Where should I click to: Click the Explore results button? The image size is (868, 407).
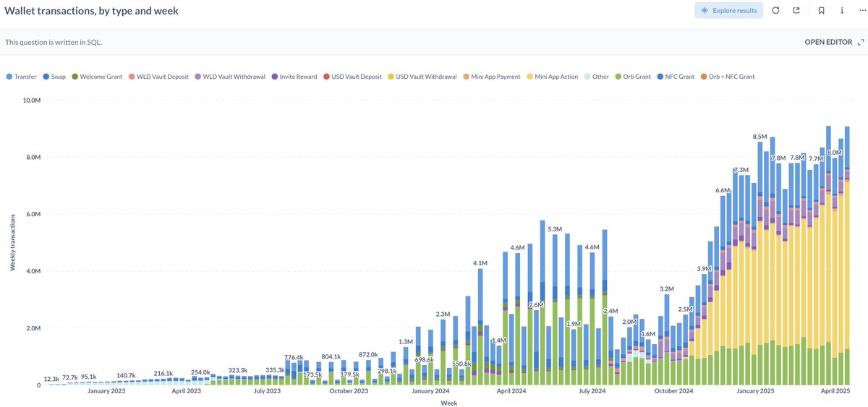(x=728, y=10)
